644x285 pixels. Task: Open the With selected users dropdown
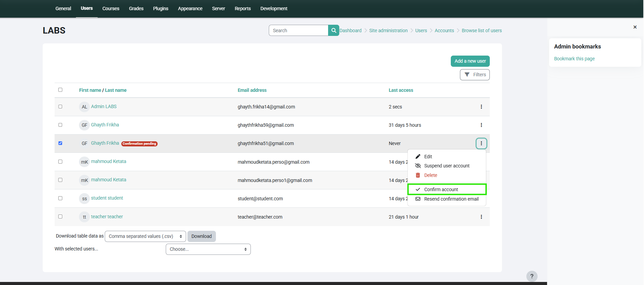coord(208,249)
